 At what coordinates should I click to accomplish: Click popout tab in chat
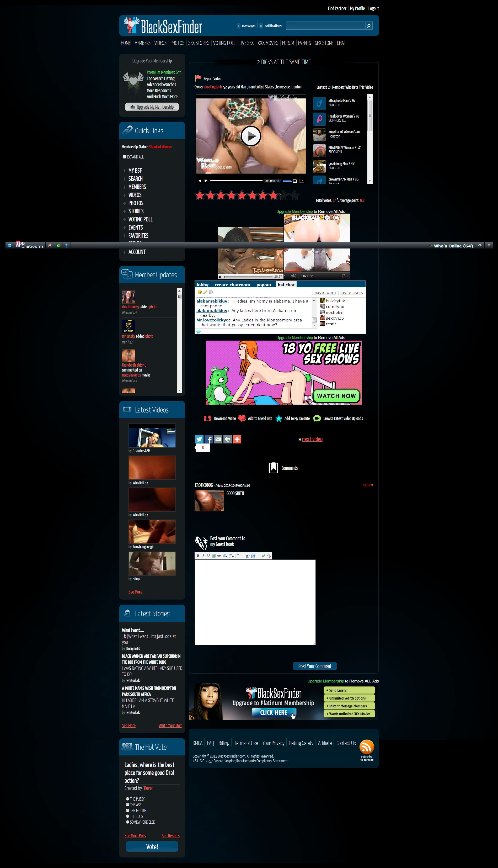coord(264,285)
